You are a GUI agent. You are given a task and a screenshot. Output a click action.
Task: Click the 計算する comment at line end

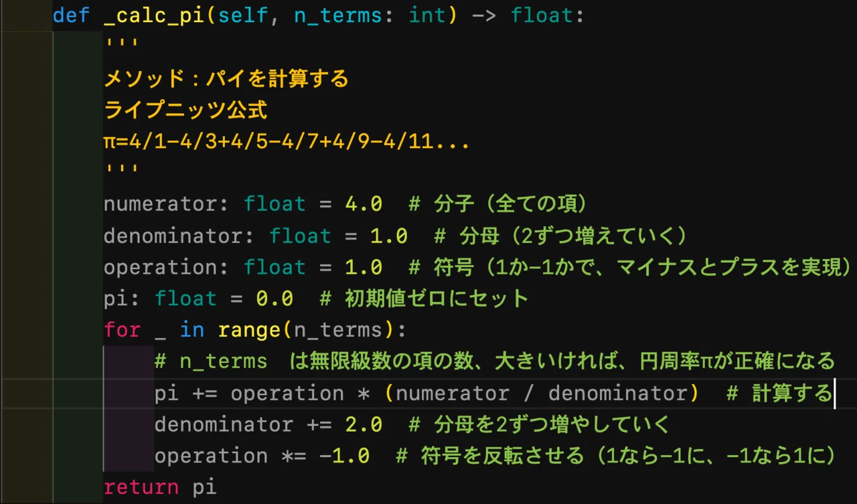779,393
